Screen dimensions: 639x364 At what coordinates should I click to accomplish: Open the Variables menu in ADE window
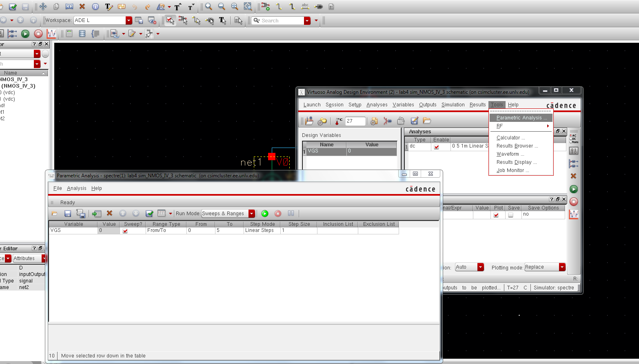point(403,105)
